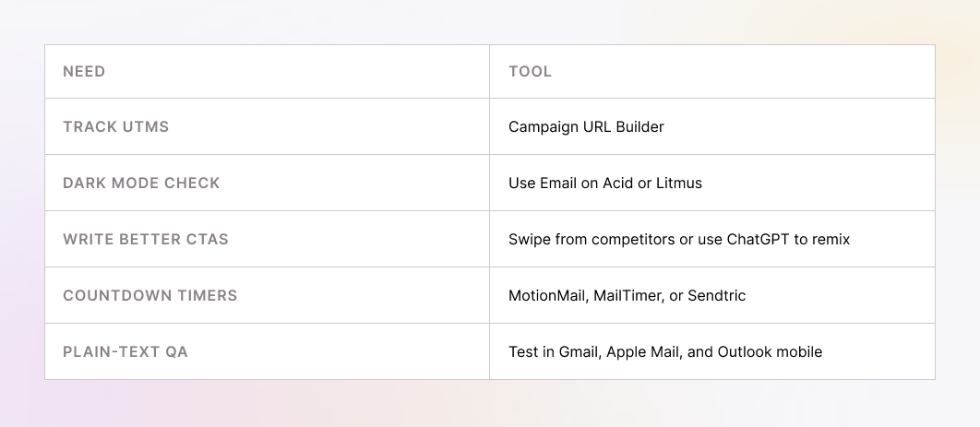Click the word Sendtric

click(716, 296)
